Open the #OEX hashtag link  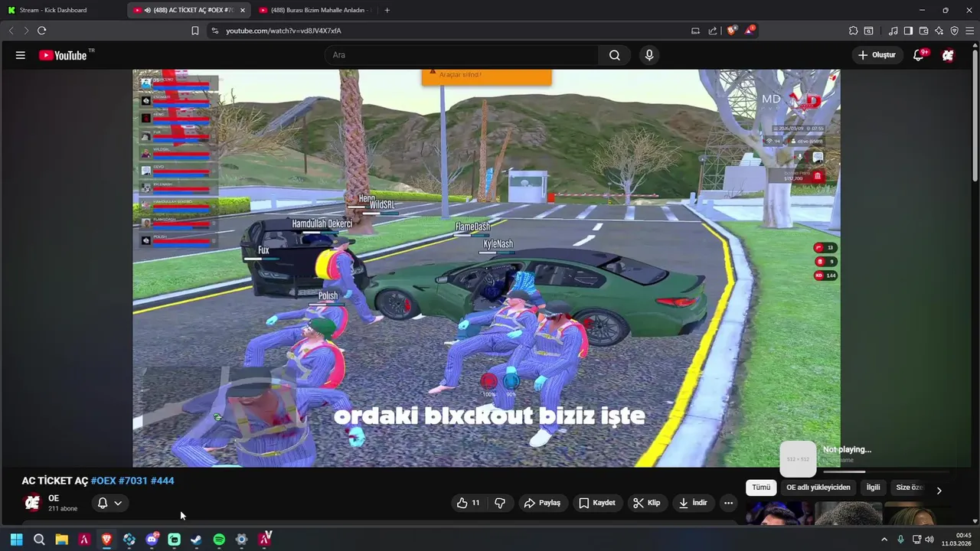click(103, 481)
